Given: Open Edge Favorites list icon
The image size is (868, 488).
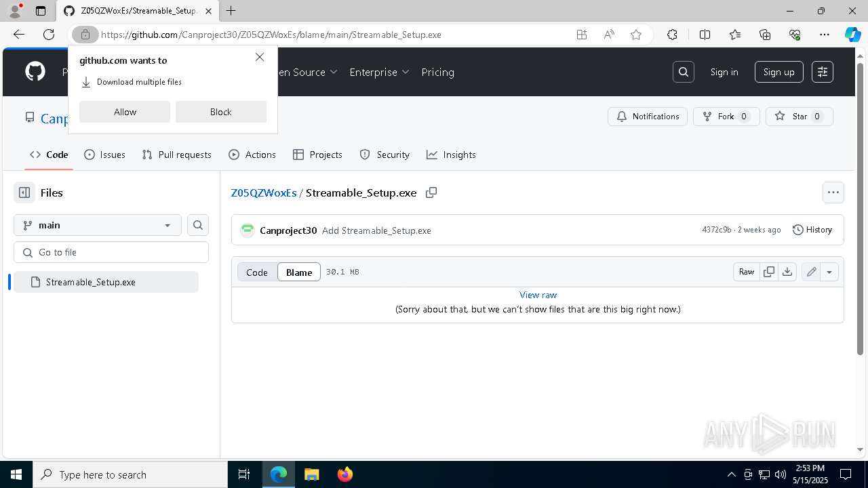Looking at the screenshot, I should (x=735, y=35).
